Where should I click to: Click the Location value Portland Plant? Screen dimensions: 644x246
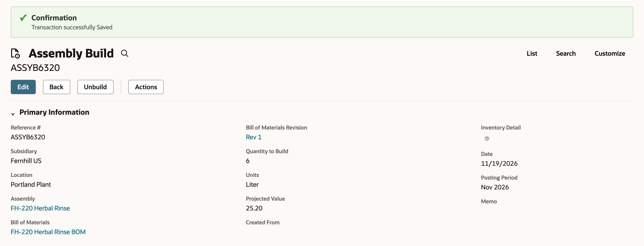31,184
